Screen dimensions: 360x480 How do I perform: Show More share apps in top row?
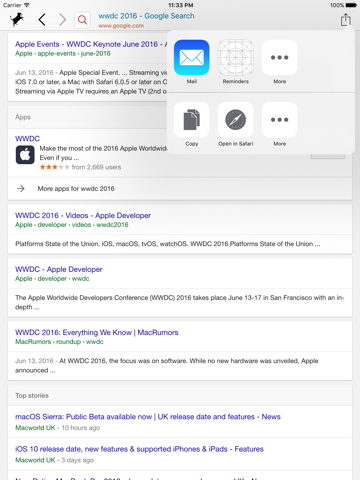[x=280, y=57]
